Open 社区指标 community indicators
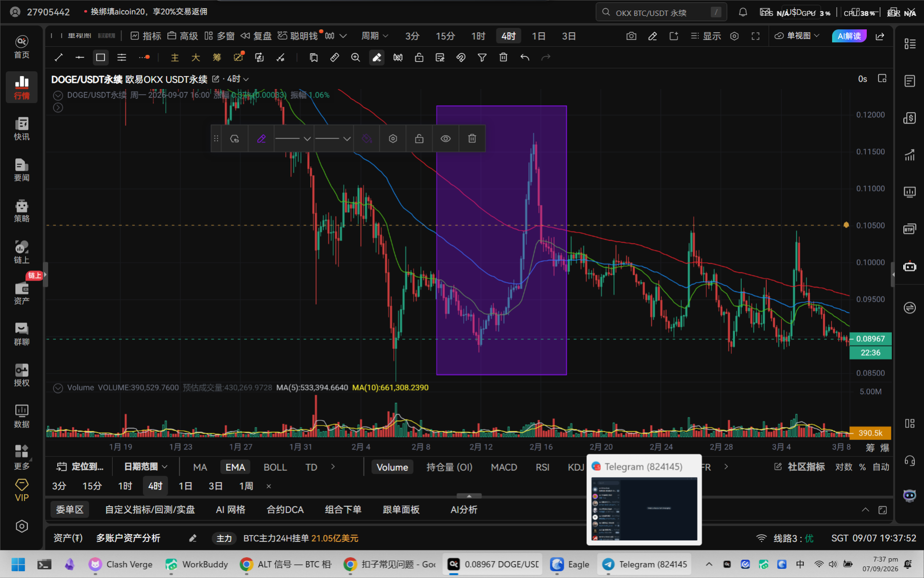This screenshot has width=924, height=578. pos(799,467)
